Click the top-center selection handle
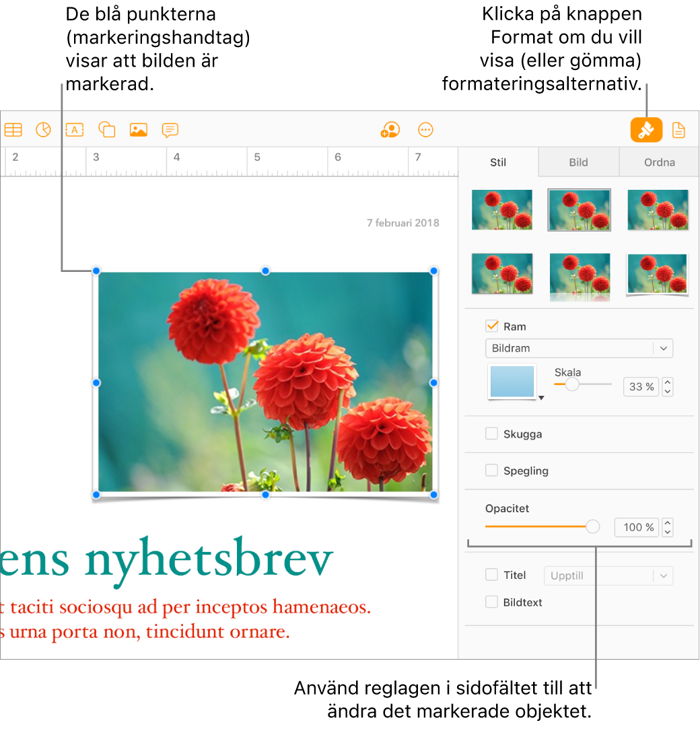This screenshot has height=729, width=700. (x=265, y=271)
